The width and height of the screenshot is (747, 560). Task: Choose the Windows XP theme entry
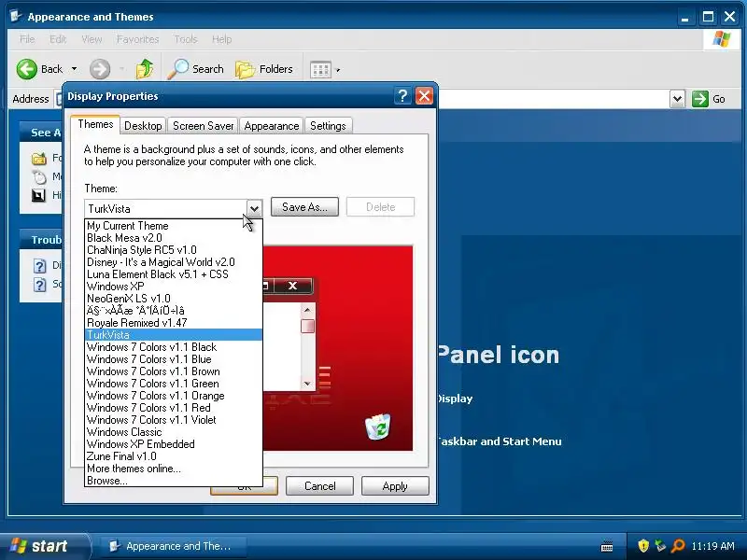coord(174,287)
